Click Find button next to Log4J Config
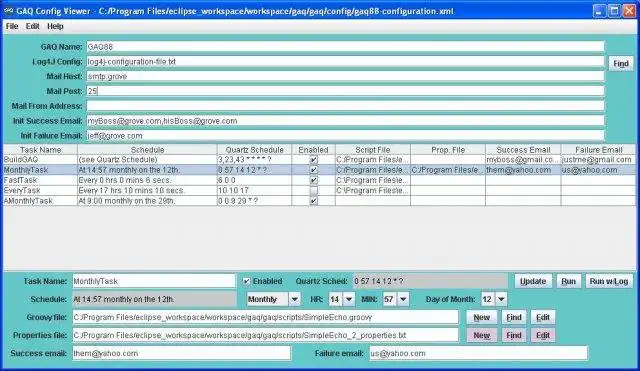 click(x=621, y=64)
